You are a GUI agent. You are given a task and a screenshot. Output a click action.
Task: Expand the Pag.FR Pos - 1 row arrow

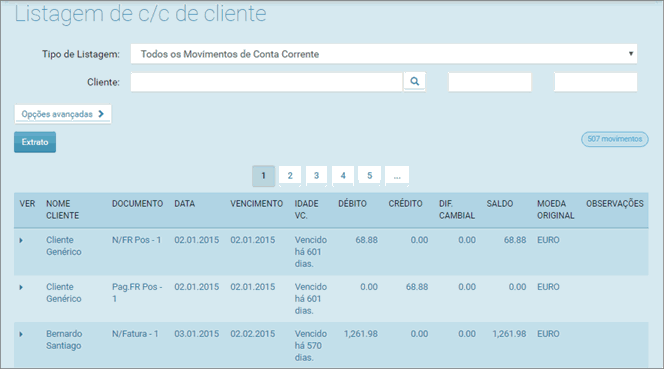(x=21, y=287)
